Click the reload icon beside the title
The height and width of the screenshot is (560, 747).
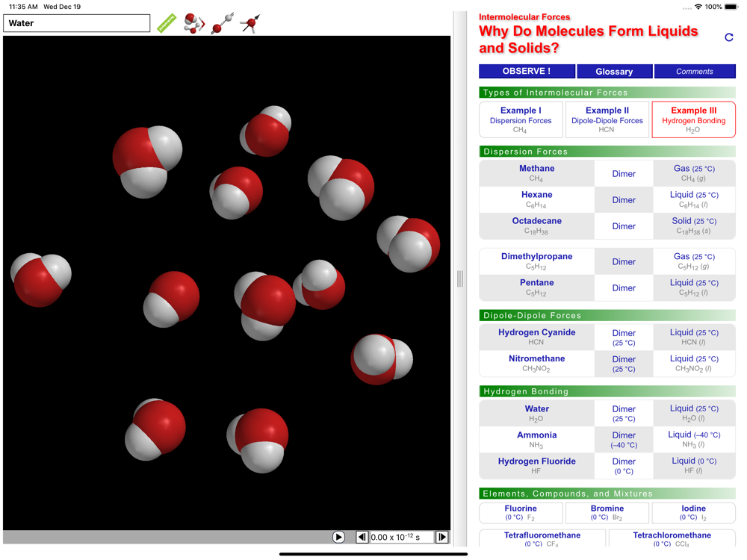tap(729, 37)
